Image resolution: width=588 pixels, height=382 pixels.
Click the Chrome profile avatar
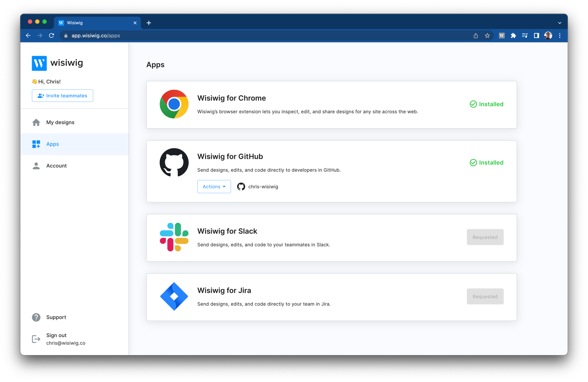(x=548, y=36)
